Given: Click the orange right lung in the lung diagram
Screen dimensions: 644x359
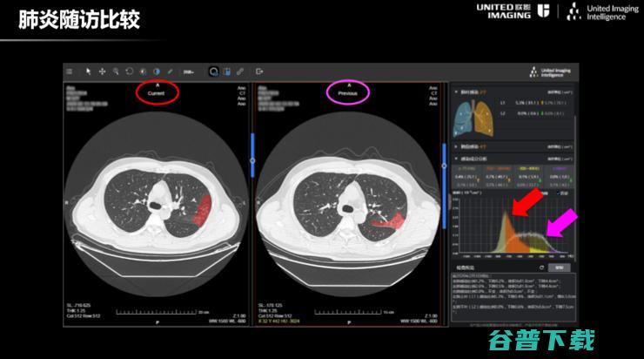Looking at the screenshot, I should click(485, 119).
